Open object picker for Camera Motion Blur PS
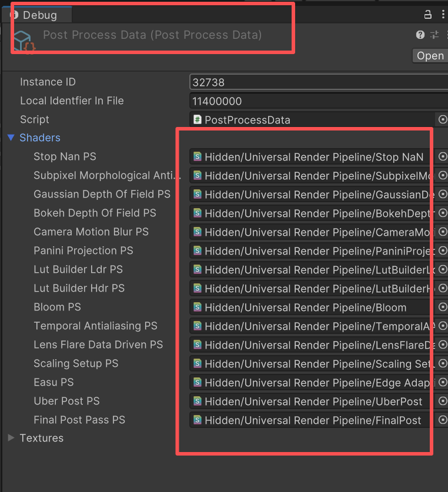Viewport: 448px width, 492px height. tap(442, 232)
